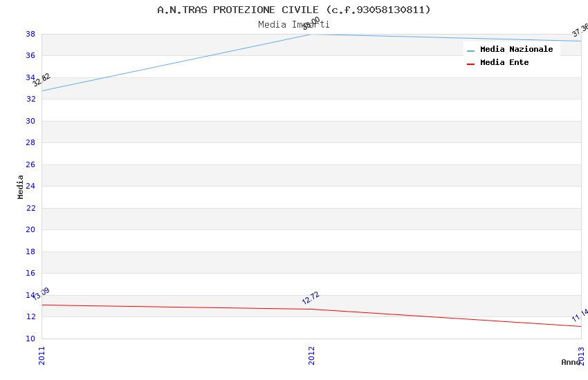Click y-axis tick value 18
Screen dimensions: 588x380
coord(30,251)
